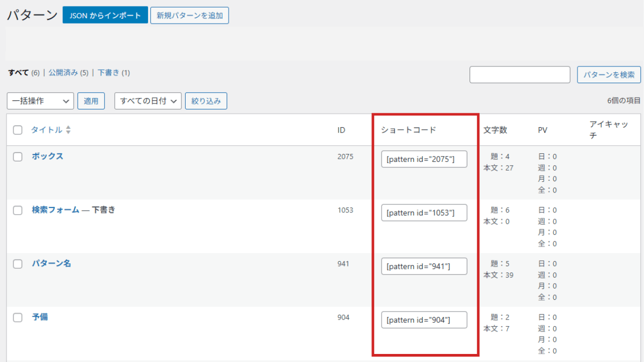Click 本文：27 in ボックス row
Image resolution: width=644 pixels, height=362 pixels.
498,168
